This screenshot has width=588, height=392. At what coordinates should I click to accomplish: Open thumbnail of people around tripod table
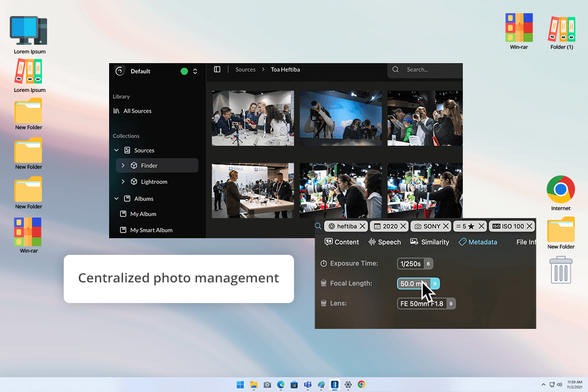pyautogui.click(x=253, y=118)
